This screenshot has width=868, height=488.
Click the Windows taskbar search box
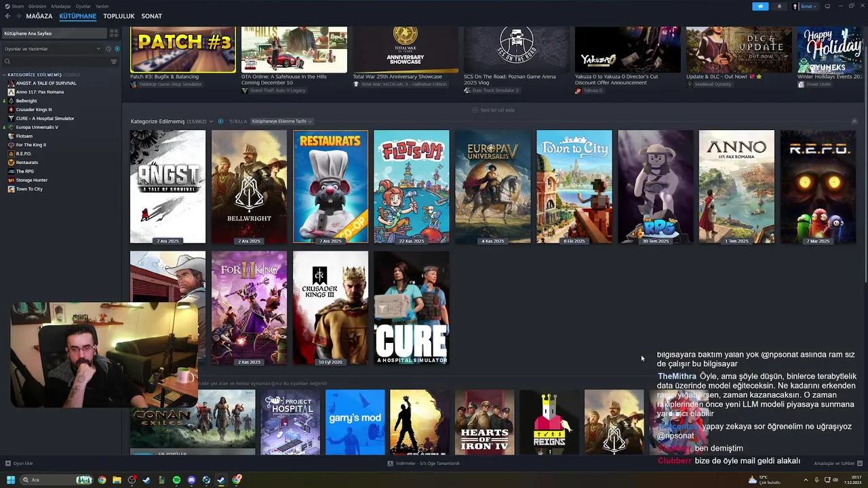(58, 480)
